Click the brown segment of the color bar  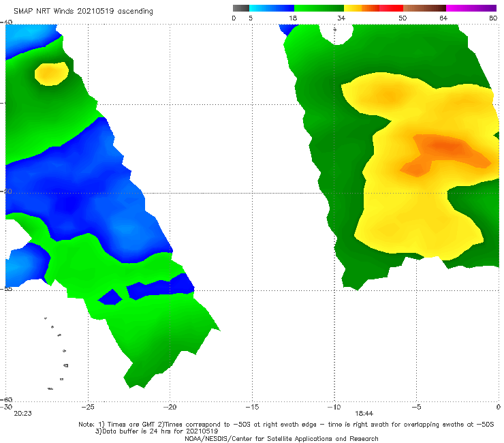coord(424,8)
